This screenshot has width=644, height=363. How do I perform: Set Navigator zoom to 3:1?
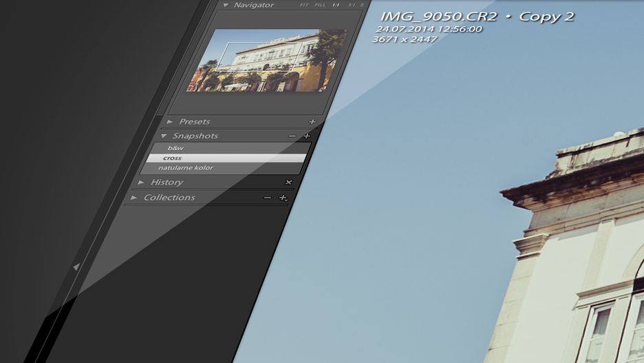352,5
